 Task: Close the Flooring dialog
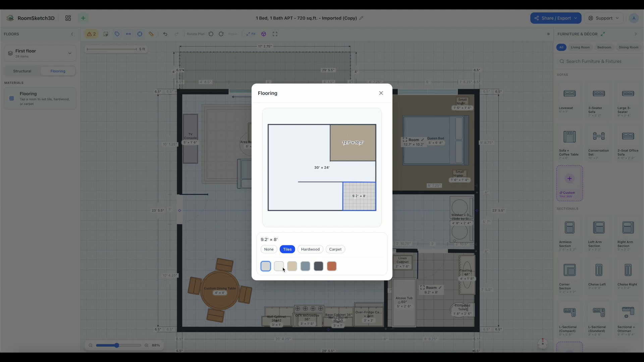(x=381, y=93)
